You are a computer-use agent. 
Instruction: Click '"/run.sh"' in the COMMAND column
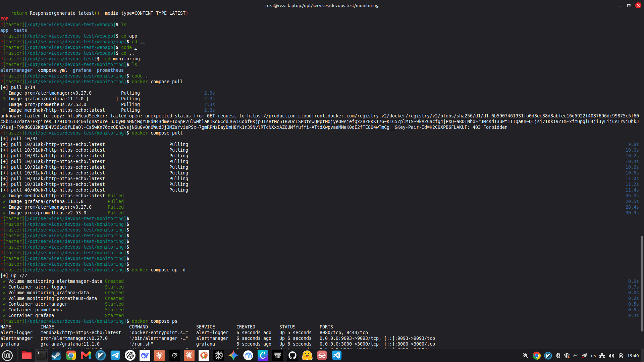point(141,344)
